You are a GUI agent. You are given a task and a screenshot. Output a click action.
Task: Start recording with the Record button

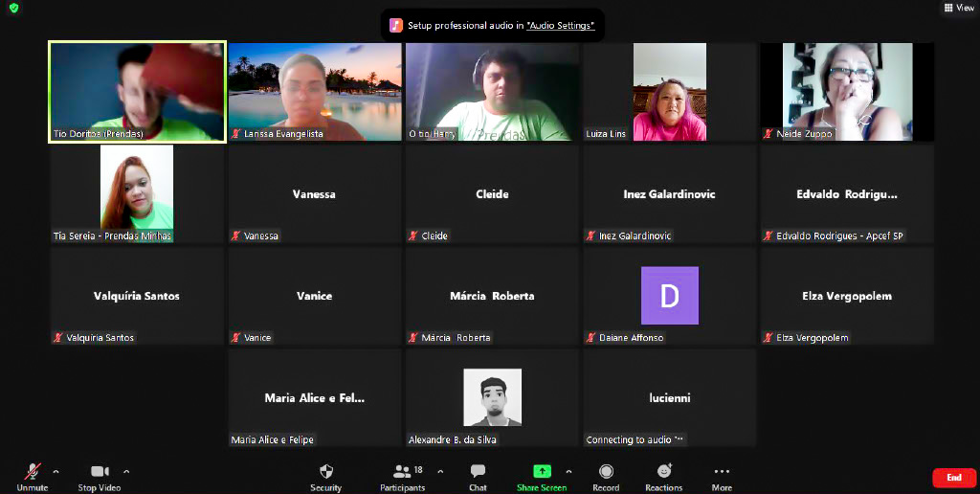click(606, 472)
